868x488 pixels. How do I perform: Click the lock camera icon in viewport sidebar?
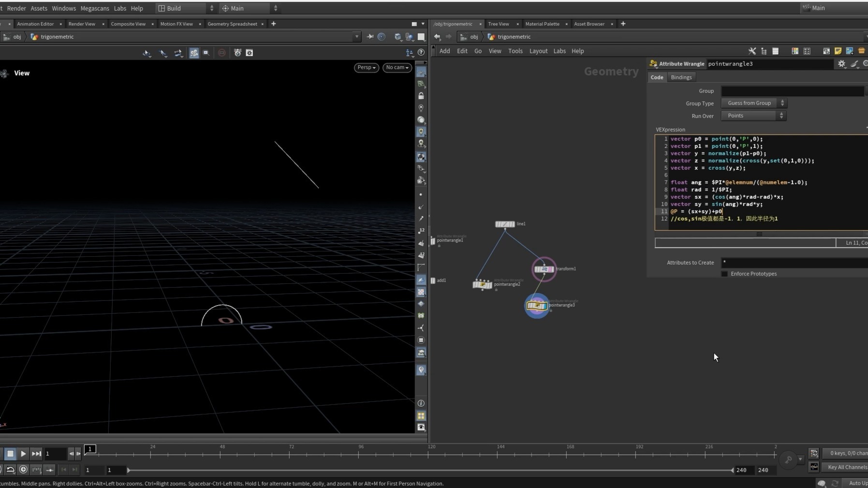(421, 96)
